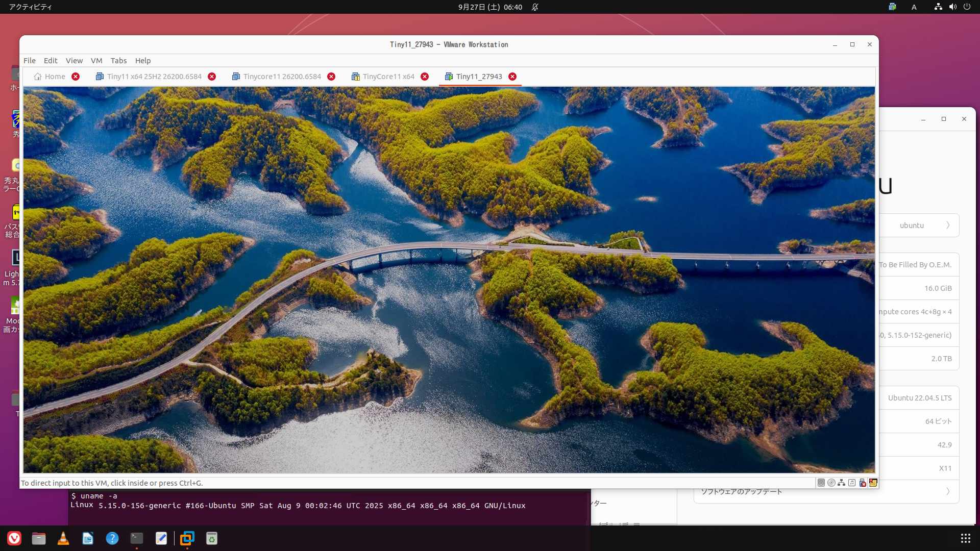The image size is (980, 551).
Task: Close the Tinycore11 26200.6584 tab
Action: (x=331, y=77)
